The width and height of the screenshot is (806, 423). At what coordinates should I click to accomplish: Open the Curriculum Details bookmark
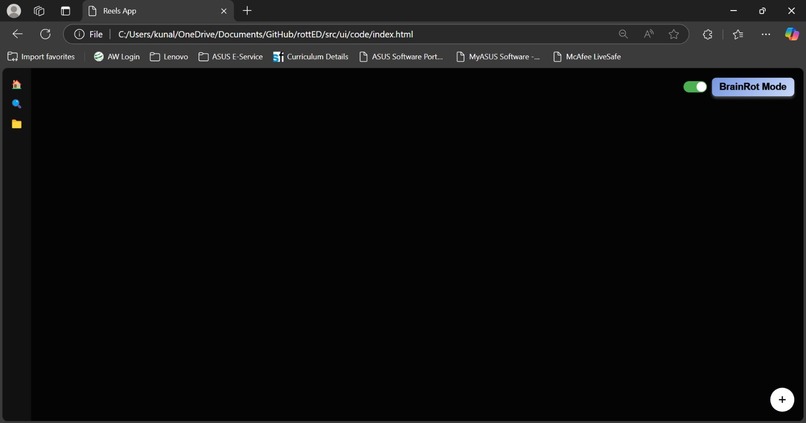tap(311, 57)
